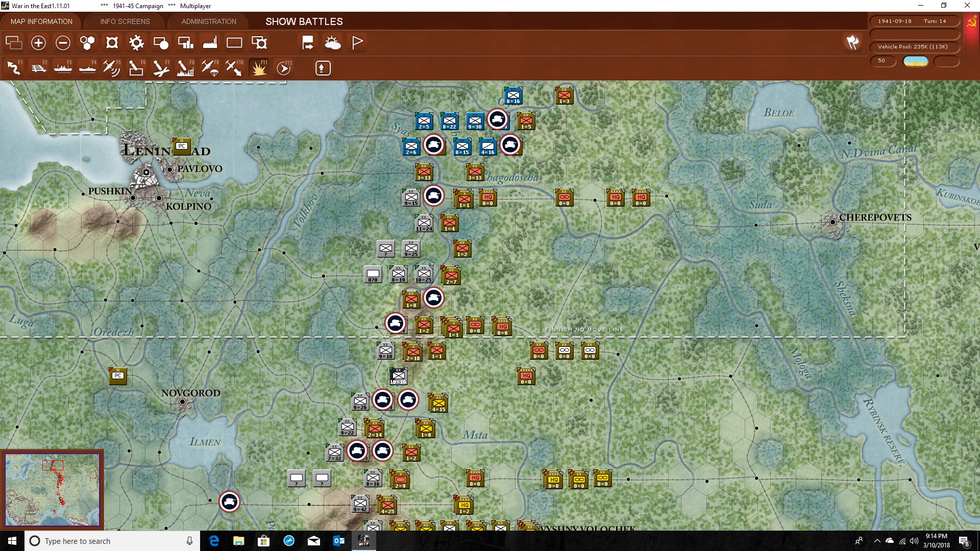Select the 9=30 blue Finnish unit counter
980x551 pixels.
(x=475, y=121)
